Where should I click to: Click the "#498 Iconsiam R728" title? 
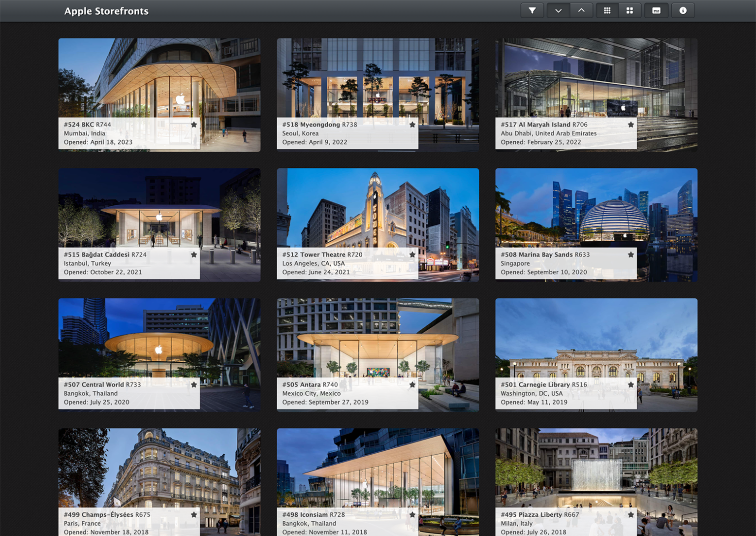pos(314,514)
